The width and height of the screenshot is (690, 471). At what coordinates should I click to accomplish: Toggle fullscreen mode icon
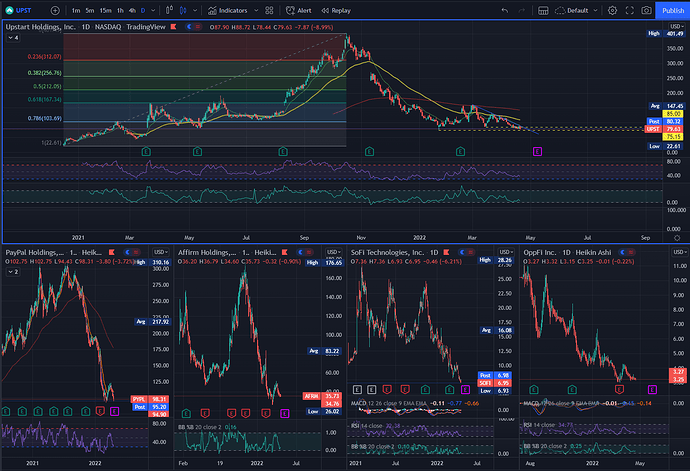pos(630,10)
